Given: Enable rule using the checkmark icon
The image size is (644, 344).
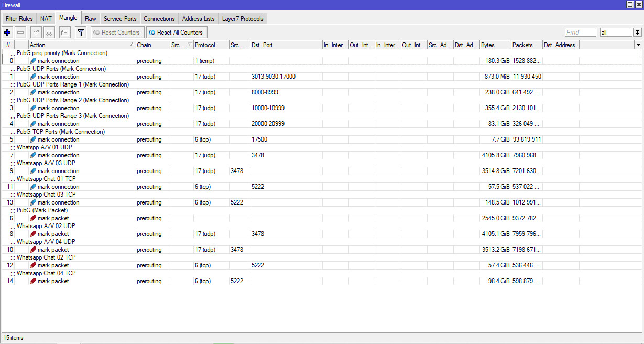Looking at the screenshot, I should [36, 33].
